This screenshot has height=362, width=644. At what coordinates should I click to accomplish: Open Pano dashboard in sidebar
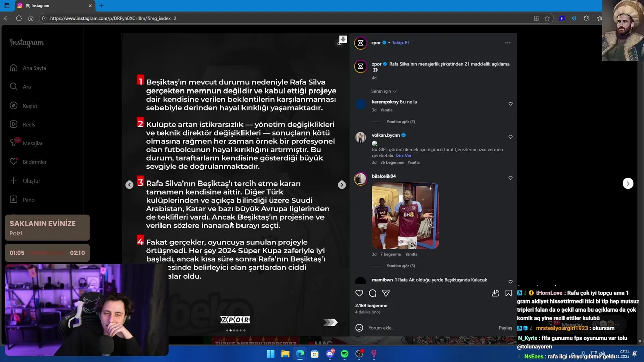pos(22,200)
